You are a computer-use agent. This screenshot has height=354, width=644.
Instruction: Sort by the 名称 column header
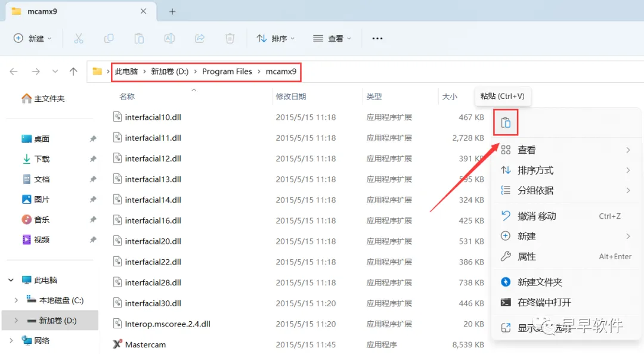click(127, 97)
